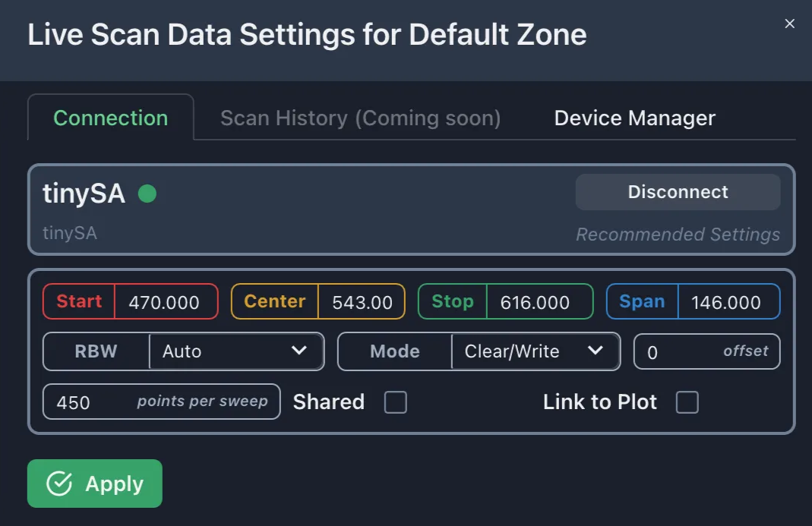Viewport: 812px width, 526px height.
Task: Tick the Link to Plot checkbox
Action: (x=687, y=402)
